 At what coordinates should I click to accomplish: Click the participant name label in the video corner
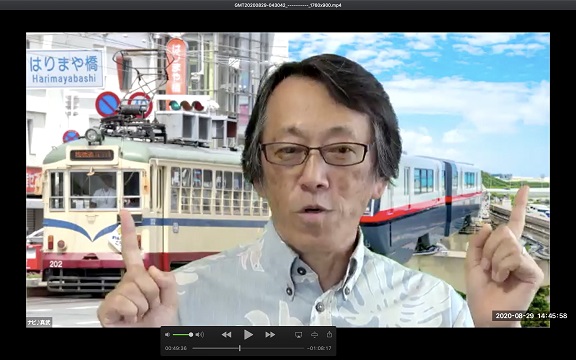[39, 322]
